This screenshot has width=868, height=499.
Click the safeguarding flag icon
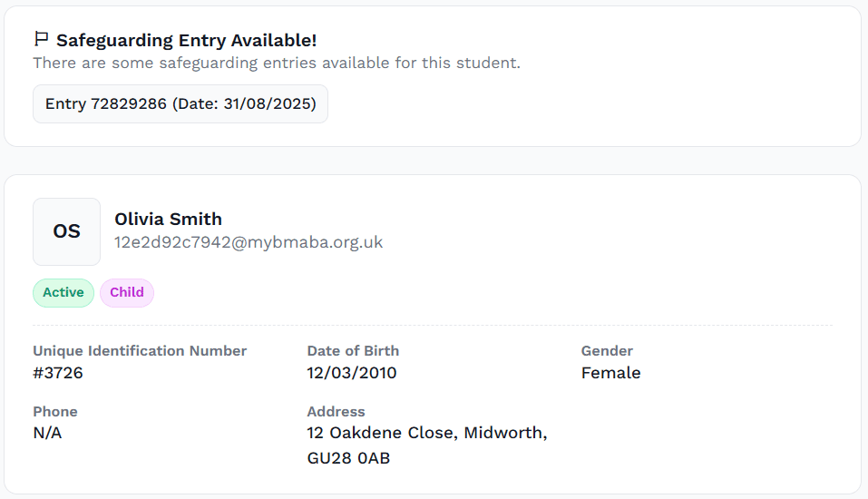[41, 39]
